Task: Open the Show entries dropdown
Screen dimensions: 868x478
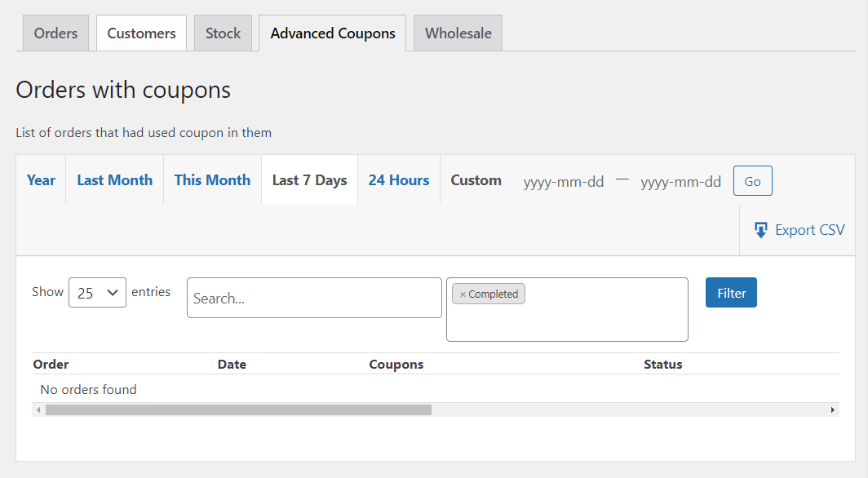Action: coord(97,293)
